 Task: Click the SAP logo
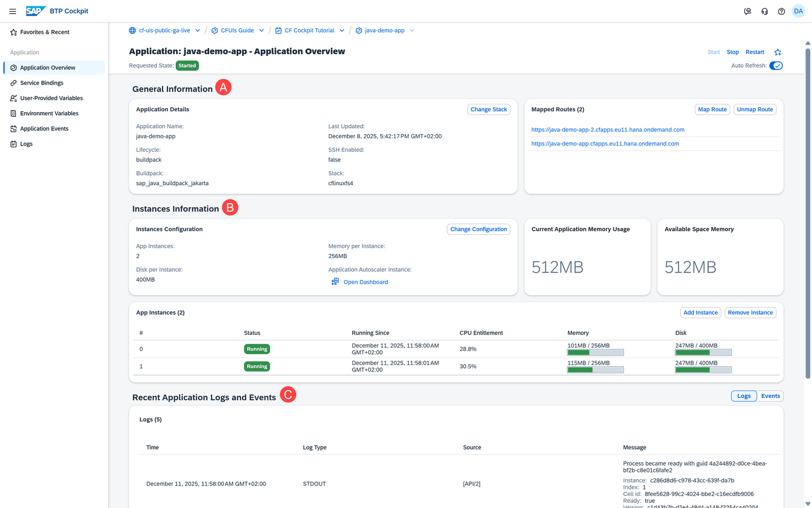[36, 11]
